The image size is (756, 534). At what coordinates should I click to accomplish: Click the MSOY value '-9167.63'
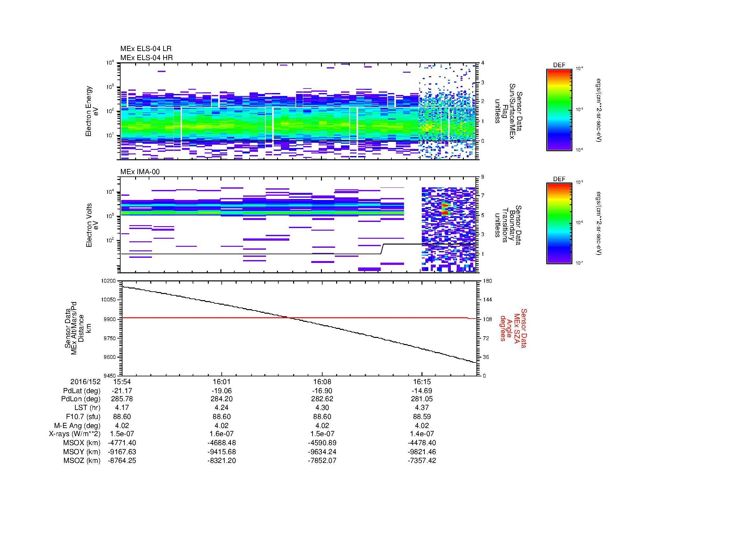click(x=122, y=452)
